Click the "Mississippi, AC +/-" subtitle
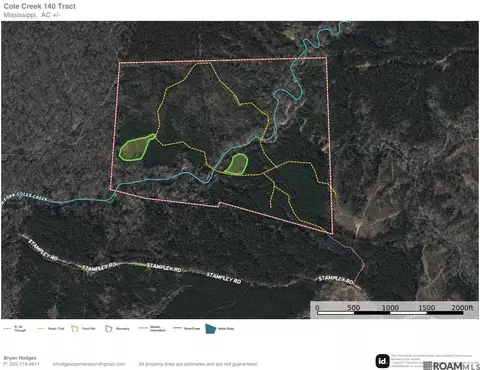This screenshot has height=370, width=480. 32,15
